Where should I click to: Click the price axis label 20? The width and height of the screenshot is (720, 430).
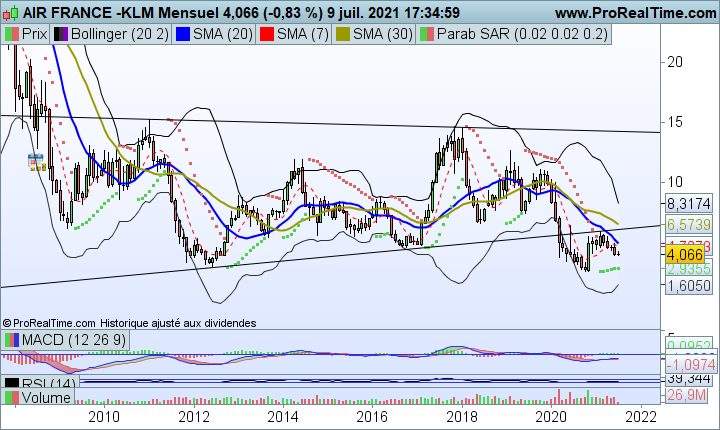click(x=675, y=62)
